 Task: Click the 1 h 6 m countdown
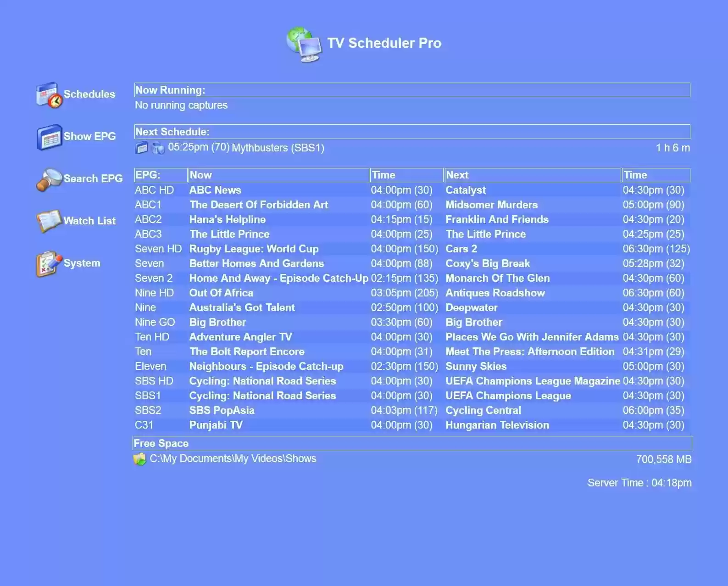pyautogui.click(x=673, y=148)
